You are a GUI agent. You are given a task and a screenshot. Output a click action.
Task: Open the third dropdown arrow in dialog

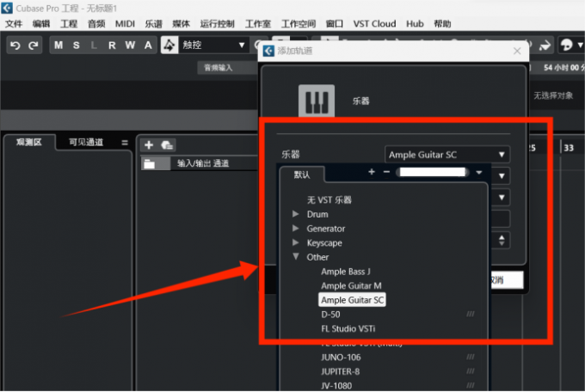pos(502,198)
